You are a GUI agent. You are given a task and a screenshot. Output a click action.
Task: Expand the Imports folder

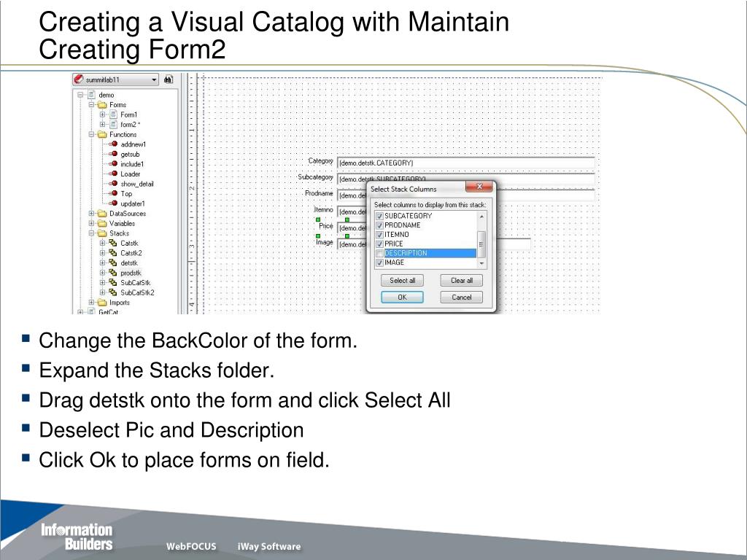coord(91,303)
